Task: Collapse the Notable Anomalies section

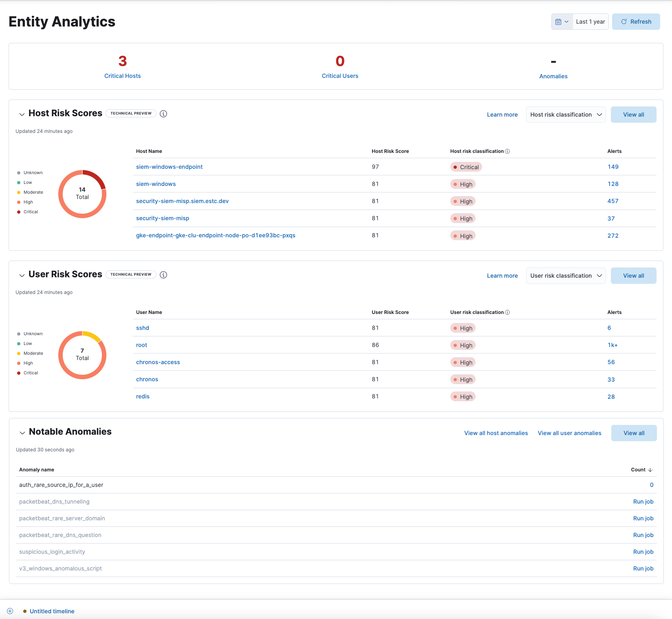Action: (22, 433)
